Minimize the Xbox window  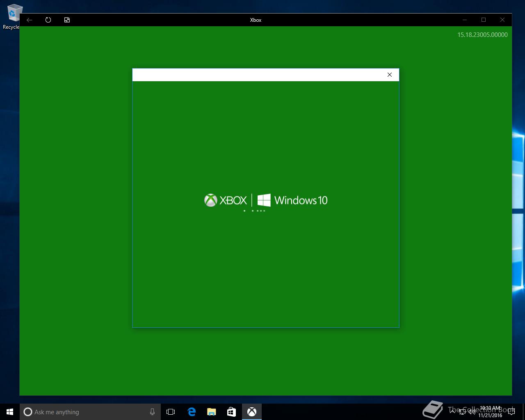click(465, 20)
